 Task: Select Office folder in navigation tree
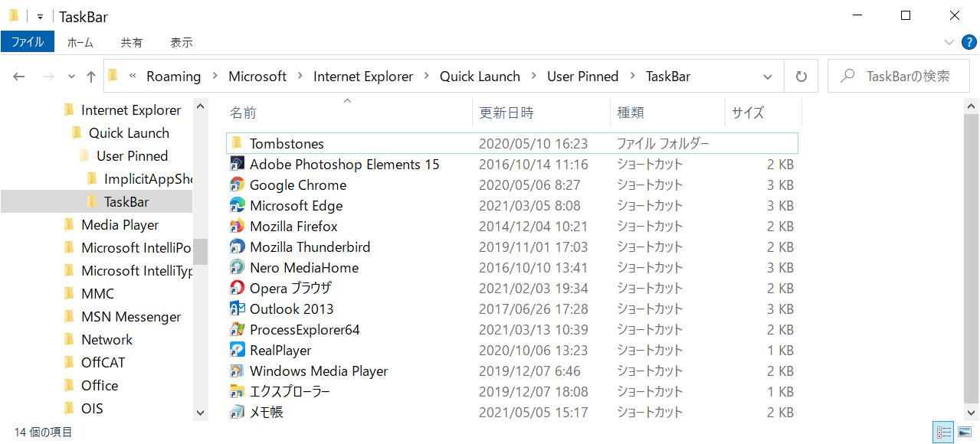(x=100, y=386)
